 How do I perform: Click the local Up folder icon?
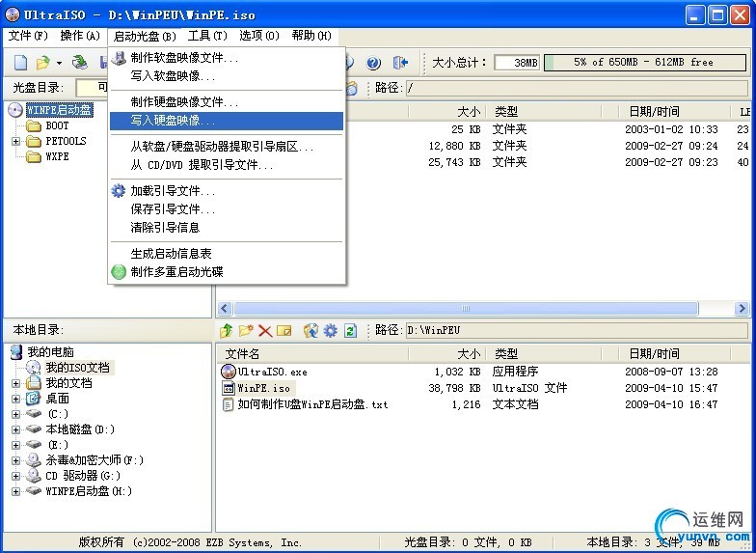tap(226, 330)
